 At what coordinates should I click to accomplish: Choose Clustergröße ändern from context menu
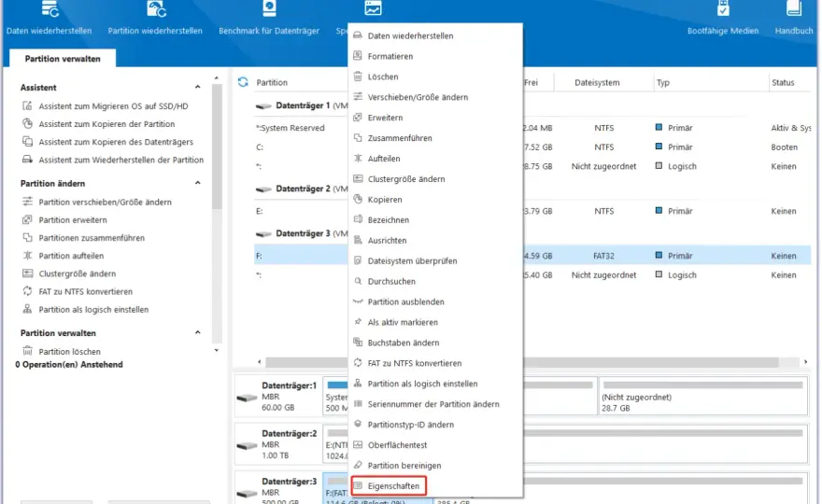pos(435,178)
